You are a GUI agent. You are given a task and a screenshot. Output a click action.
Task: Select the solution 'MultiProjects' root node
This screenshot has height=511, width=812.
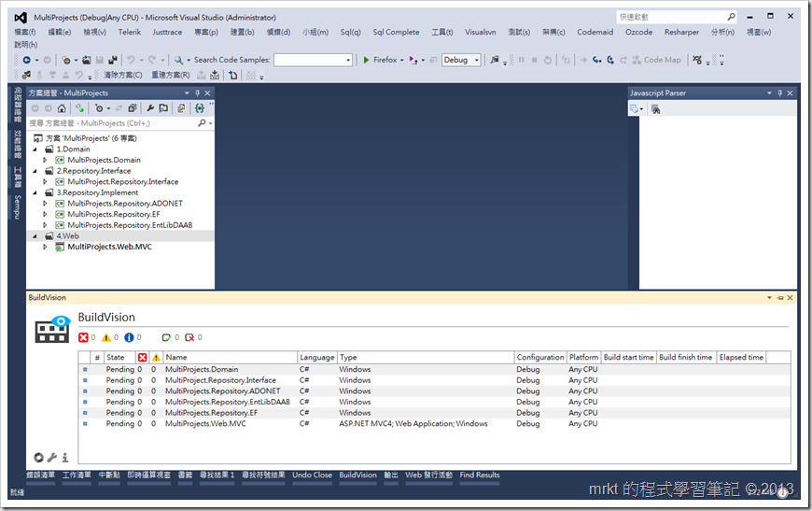click(91, 138)
